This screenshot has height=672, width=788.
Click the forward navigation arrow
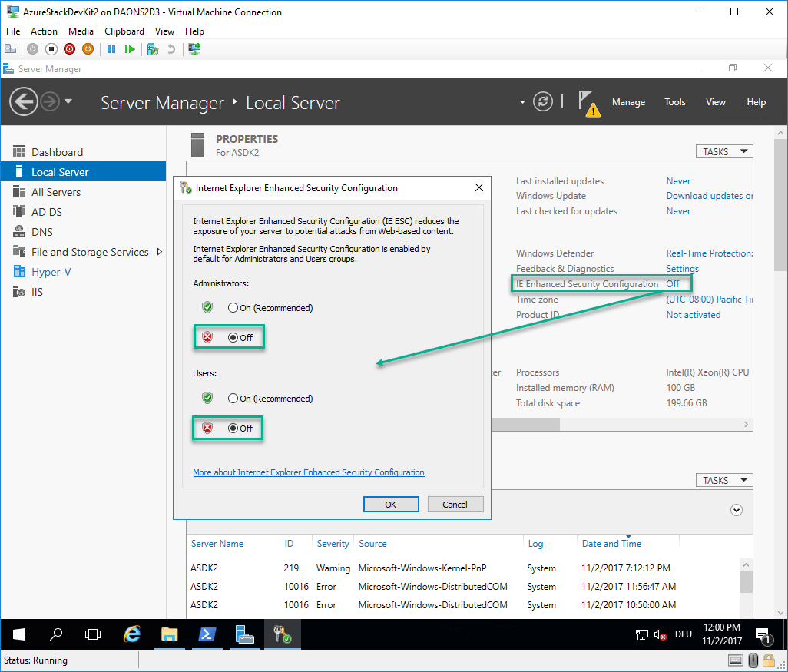click(x=49, y=102)
